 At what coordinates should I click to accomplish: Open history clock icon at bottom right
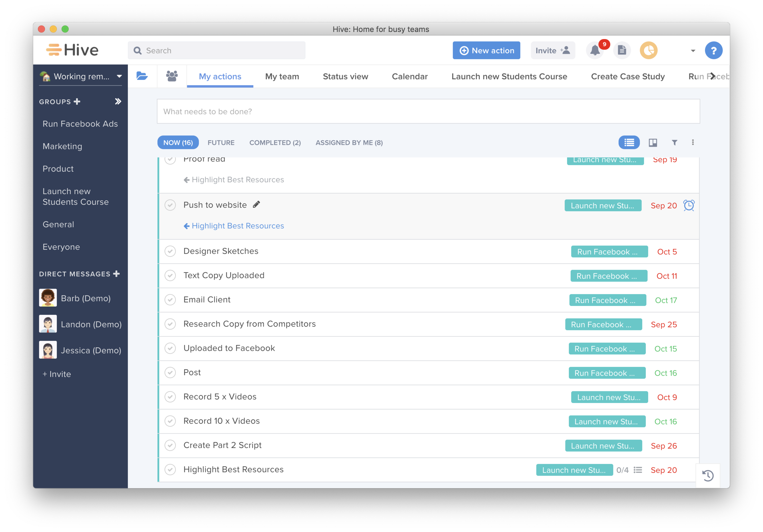click(707, 475)
